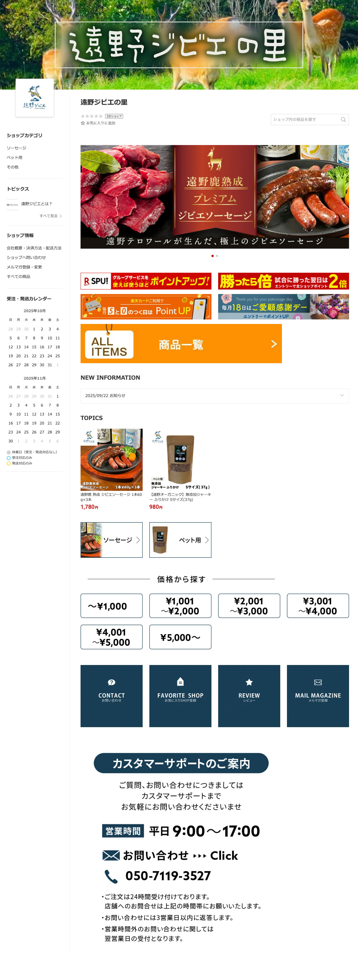Image resolution: width=358 pixels, height=980 pixels.
Task: Open the ALL ITEMS 商品一覧 banner arrow
Action: pos(274,344)
